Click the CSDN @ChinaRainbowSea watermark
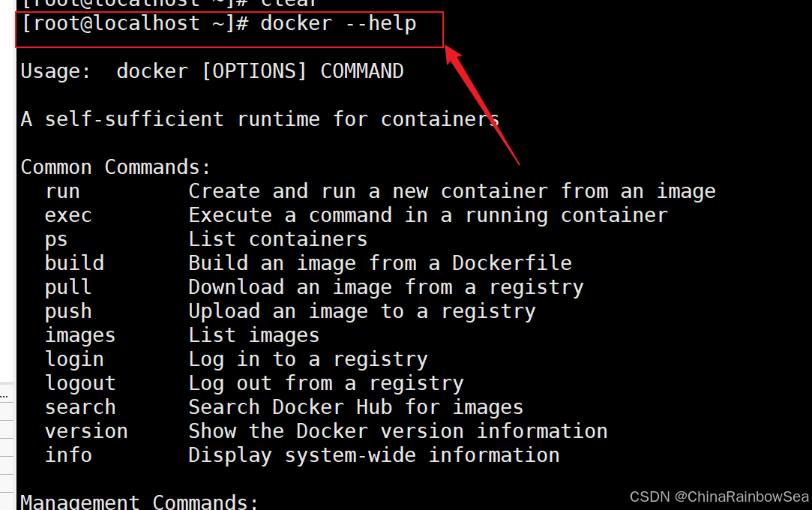 [x=719, y=496]
